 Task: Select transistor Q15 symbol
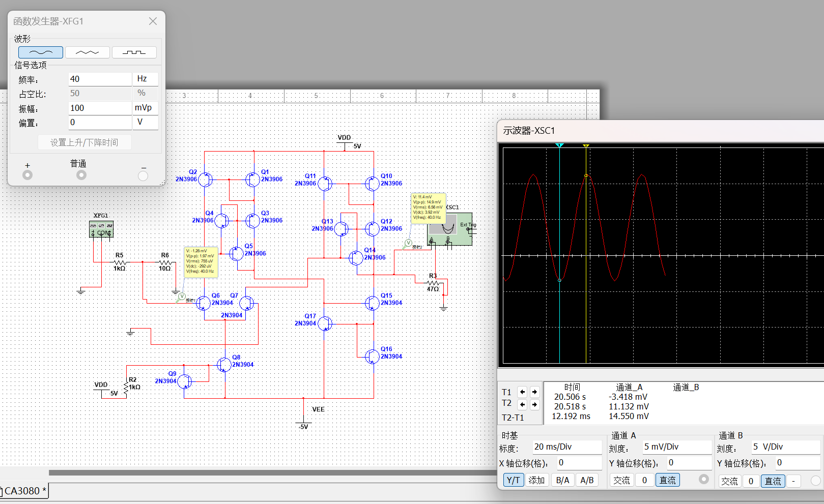[373, 303]
